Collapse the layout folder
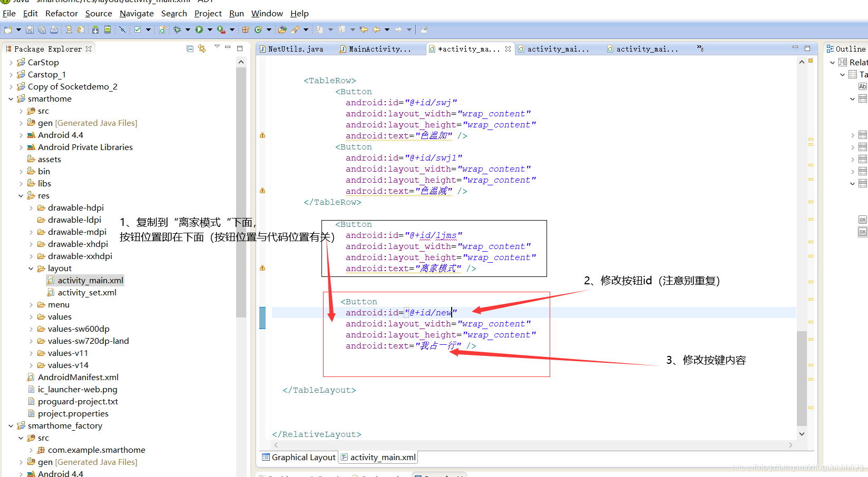 pos(31,268)
